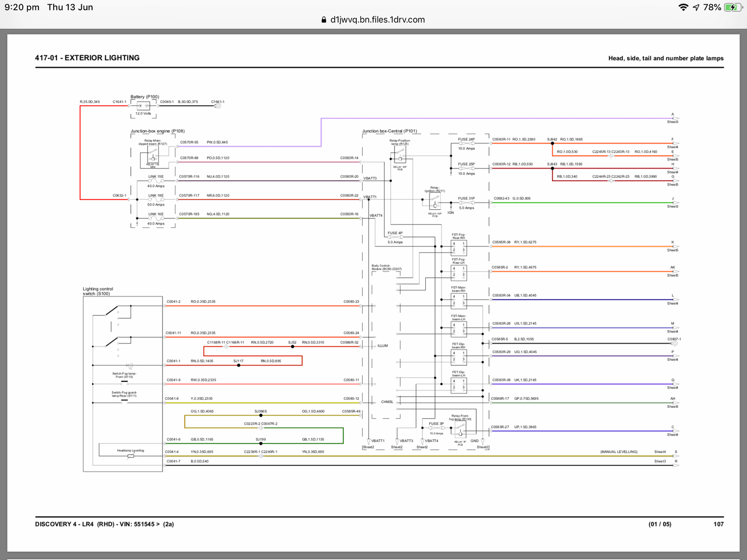Click the FUSE 4P label
Image resolution: width=747 pixels, height=560 pixels.
point(395,233)
